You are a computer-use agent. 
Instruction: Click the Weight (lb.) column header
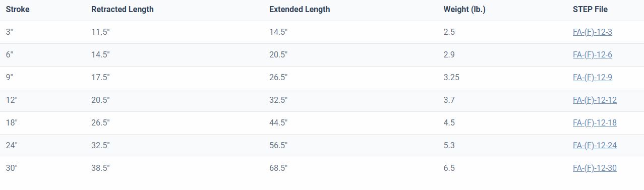pyautogui.click(x=464, y=10)
